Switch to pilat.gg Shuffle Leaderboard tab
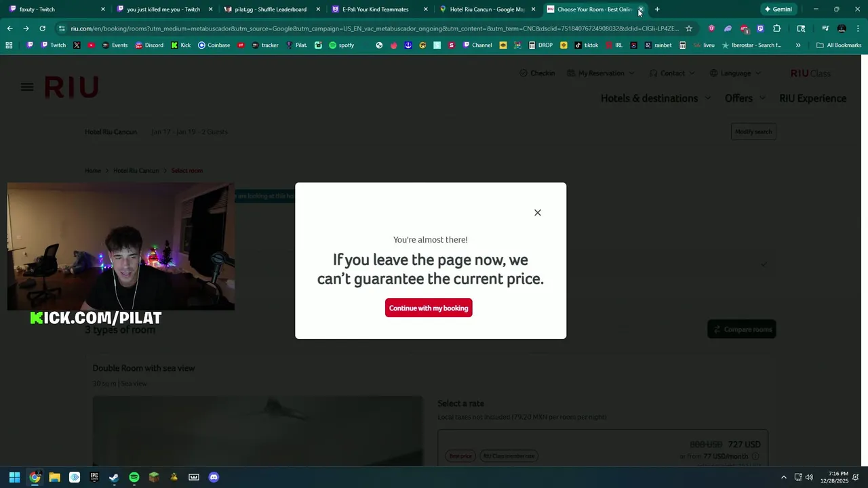868x488 pixels. point(272,9)
